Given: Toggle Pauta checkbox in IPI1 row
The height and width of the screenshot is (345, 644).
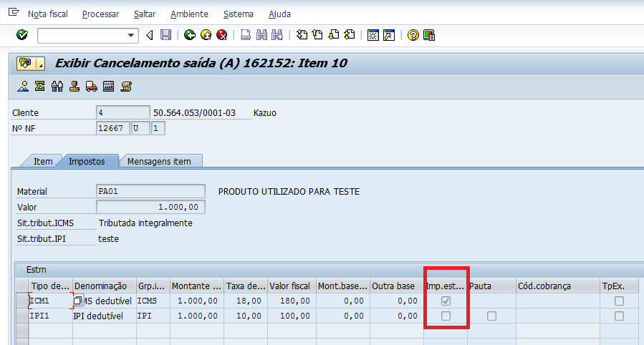Looking at the screenshot, I should [x=491, y=316].
